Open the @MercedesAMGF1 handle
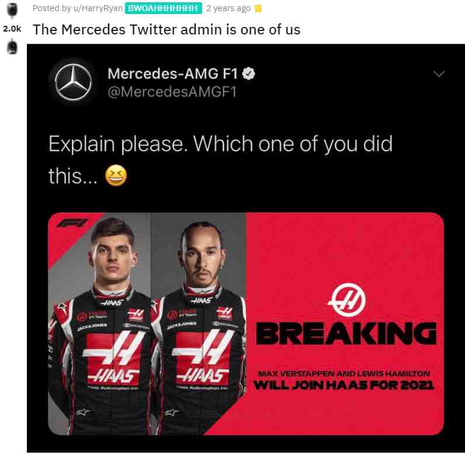 pyautogui.click(x=172, y=92)
